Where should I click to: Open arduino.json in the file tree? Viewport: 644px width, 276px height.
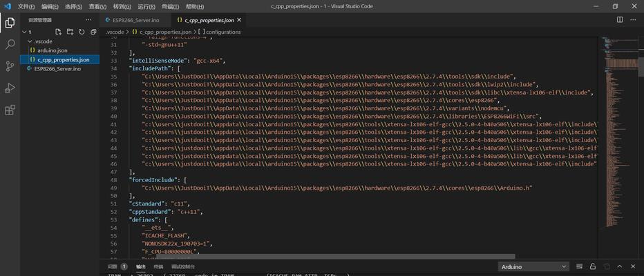(x=59, y=50)
